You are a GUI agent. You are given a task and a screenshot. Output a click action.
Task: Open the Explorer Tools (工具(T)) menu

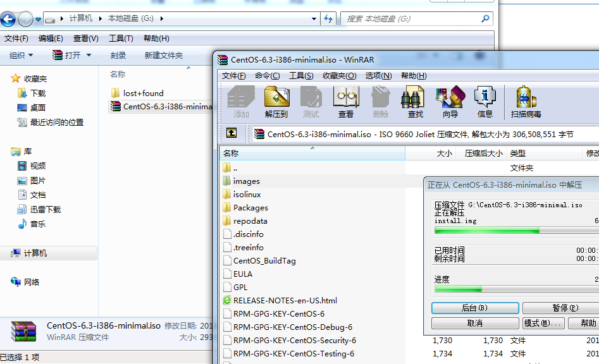121,39
